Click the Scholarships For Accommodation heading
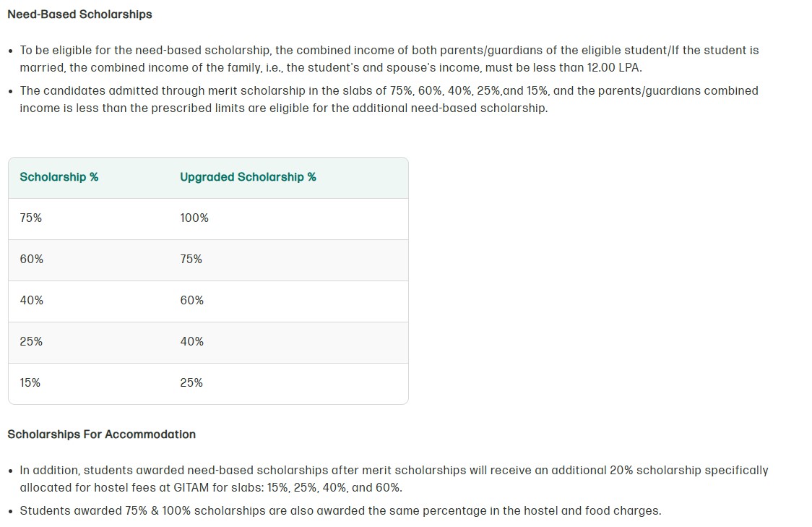 click(101, 434)
